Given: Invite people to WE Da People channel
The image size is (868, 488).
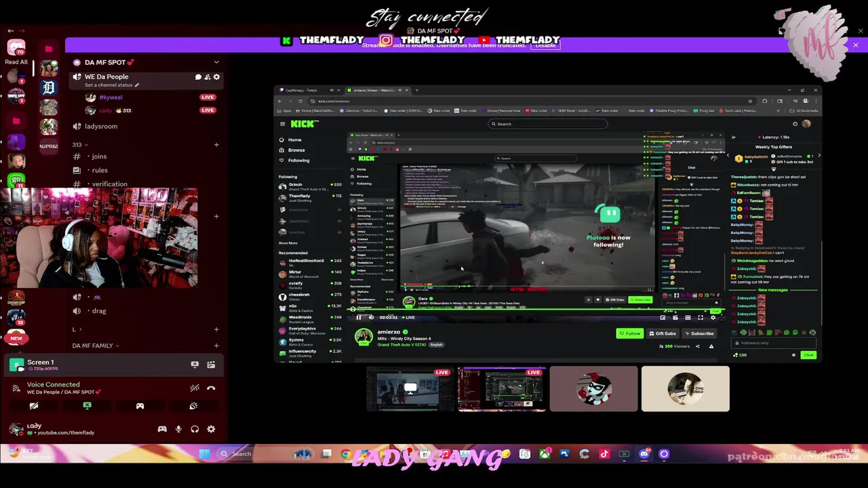Looking at the screenshot, I should click(x=208, y=77).
